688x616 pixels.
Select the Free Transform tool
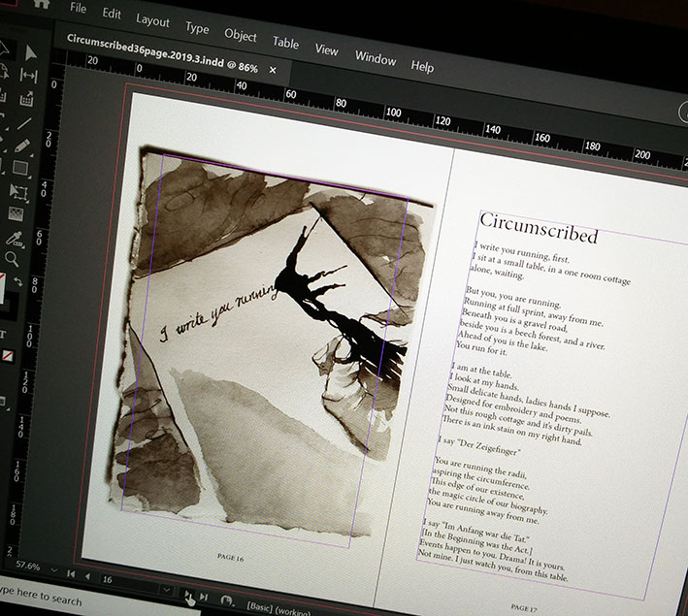[16, 191]
